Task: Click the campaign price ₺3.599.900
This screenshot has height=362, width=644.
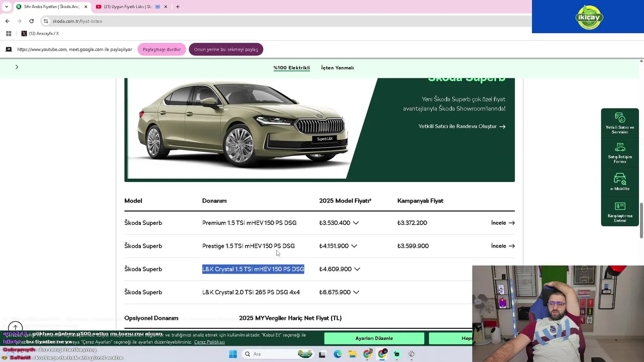Action: pyautogui.click(x=413, y=246)
